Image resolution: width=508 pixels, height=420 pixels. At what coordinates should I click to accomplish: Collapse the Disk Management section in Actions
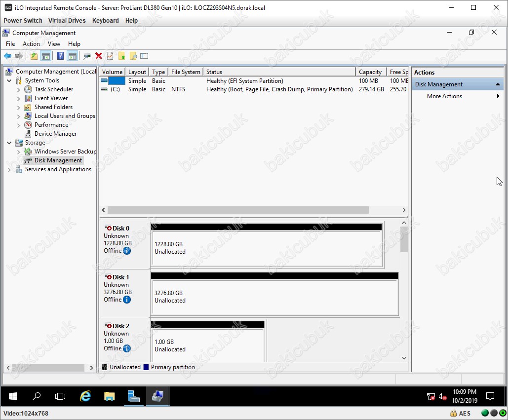click(498, 84)
